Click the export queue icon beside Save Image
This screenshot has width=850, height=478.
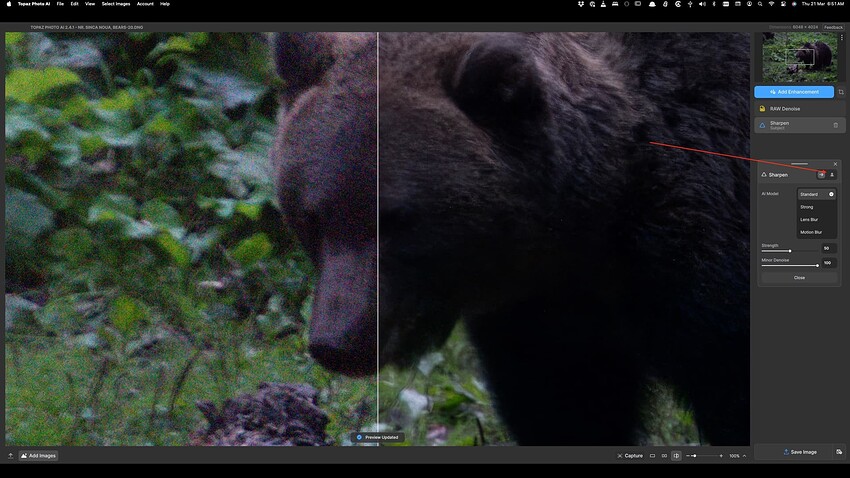point(839,452)
